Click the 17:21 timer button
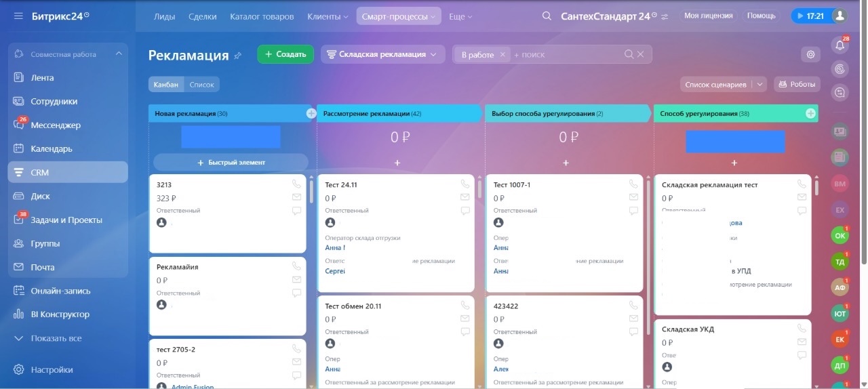This screenshot has width=868, height=389. click(x=810, y=16)
